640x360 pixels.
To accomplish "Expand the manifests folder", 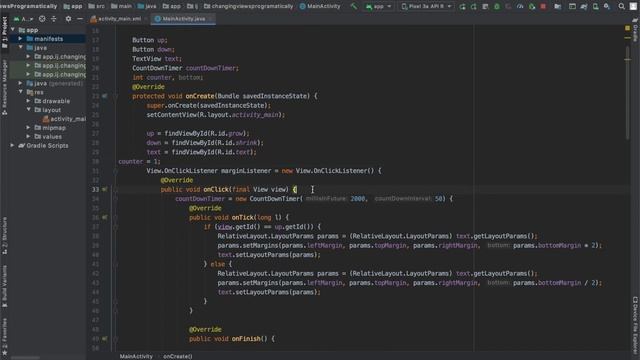I will (20, 39).
